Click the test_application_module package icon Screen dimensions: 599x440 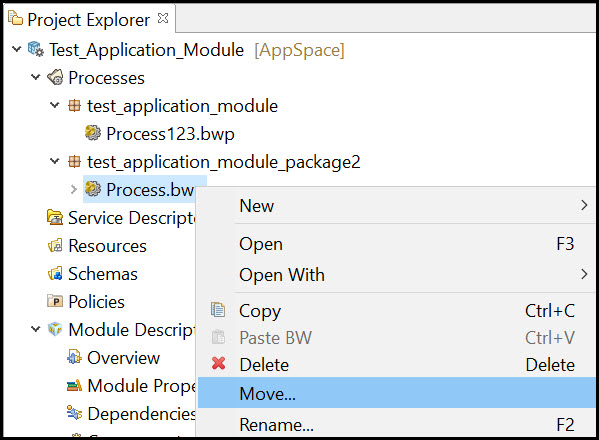[74, 105]
